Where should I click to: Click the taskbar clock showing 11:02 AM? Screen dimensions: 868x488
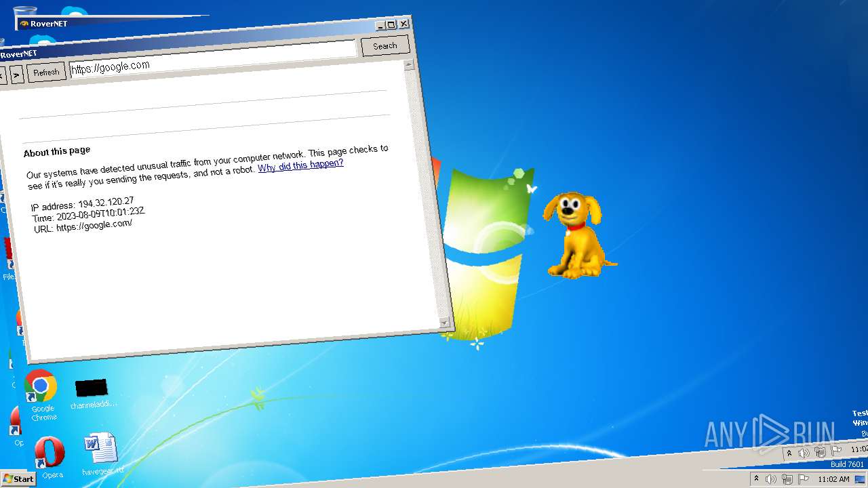point(833,479)
